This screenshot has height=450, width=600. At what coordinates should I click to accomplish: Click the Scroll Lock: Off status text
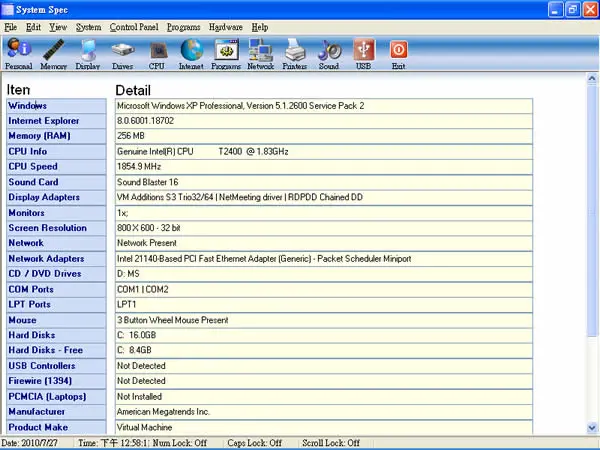point(331,443)
